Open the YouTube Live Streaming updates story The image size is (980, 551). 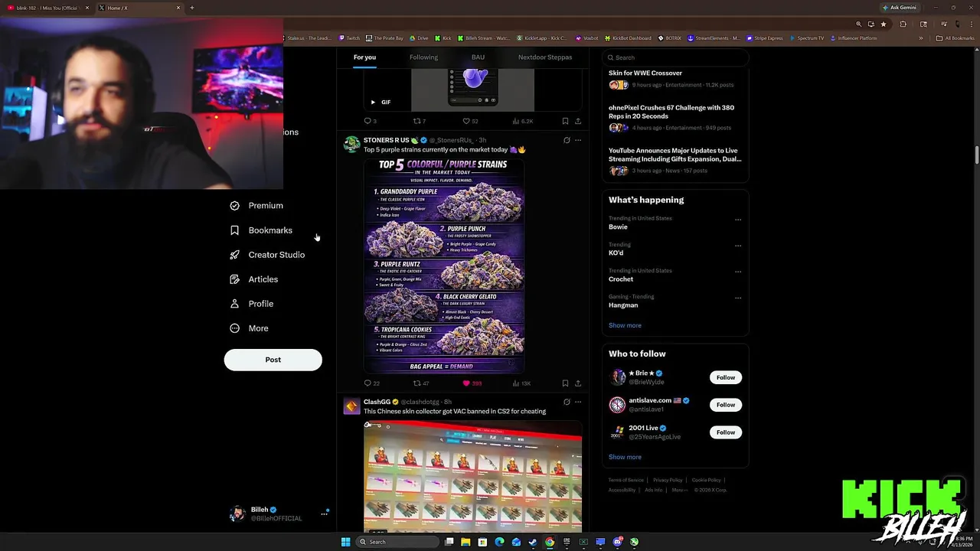click(675, 160)
